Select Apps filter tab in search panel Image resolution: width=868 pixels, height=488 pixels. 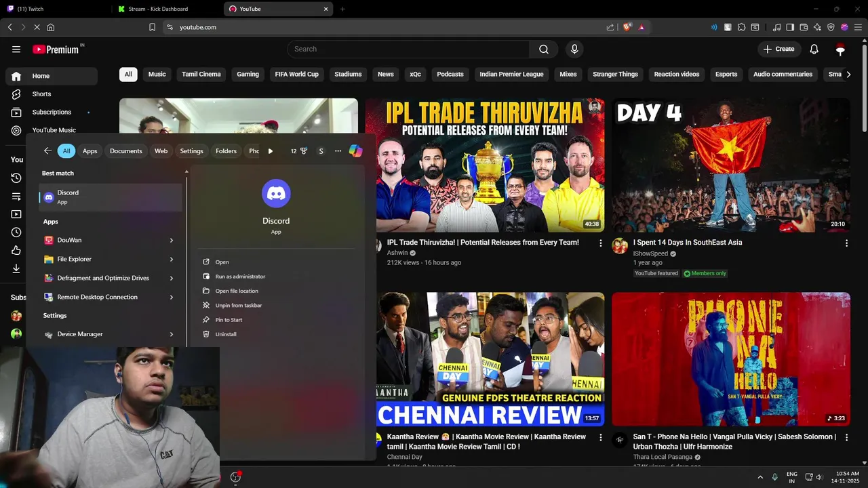click(x=90, y=151)
